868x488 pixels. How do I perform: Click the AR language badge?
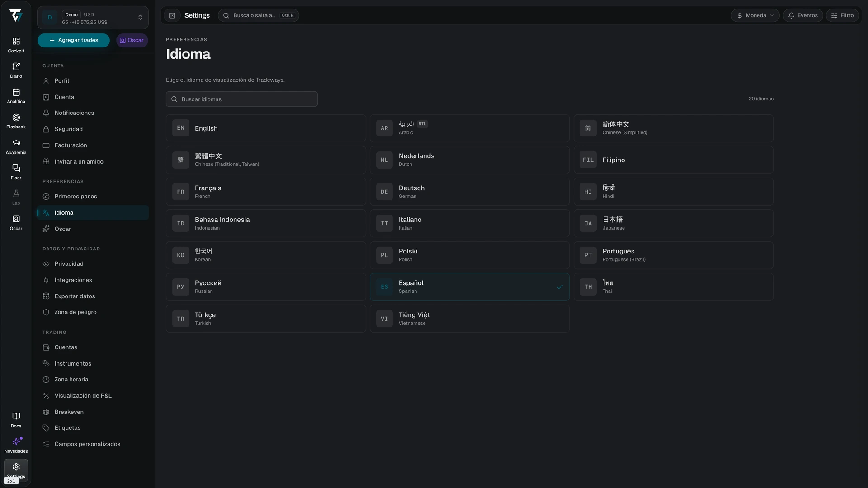tap(384, 128)
